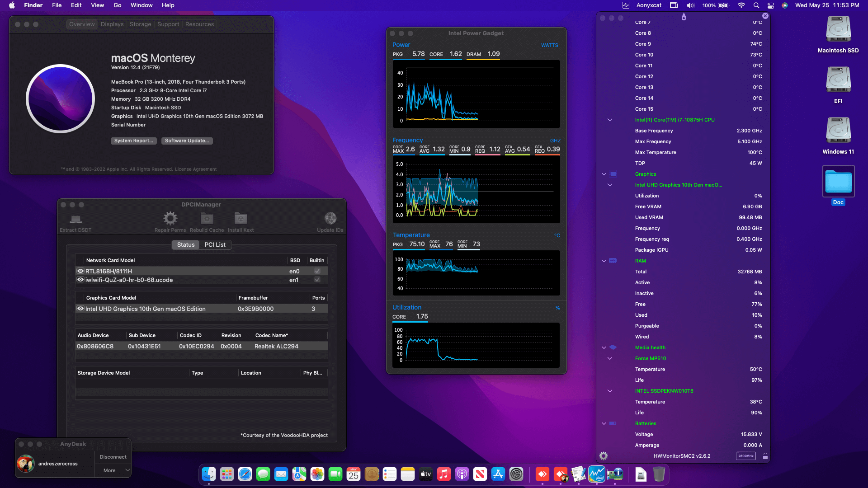
Task: Open Intel Power Gadget in the Dock
Action: 597,474
